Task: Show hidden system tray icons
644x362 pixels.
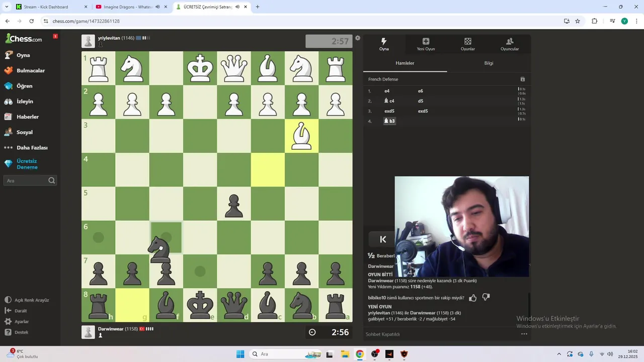Action: coord(558,354)
